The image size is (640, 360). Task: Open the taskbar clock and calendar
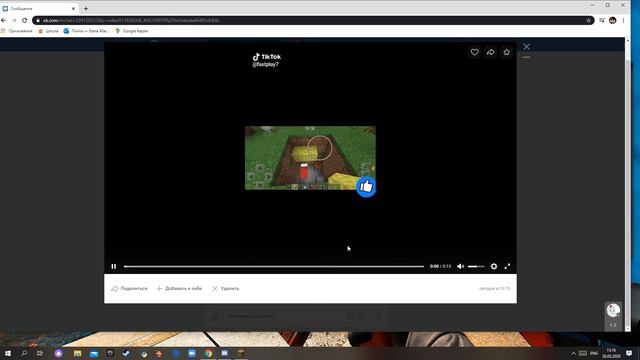(611, 353)
